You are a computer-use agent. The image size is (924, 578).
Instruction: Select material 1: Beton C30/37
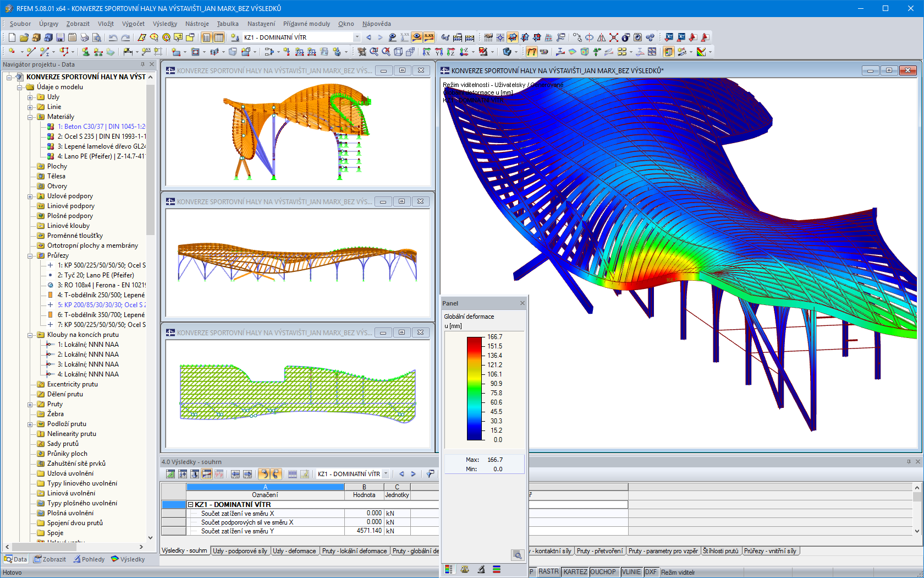click(x=102, y=127)
